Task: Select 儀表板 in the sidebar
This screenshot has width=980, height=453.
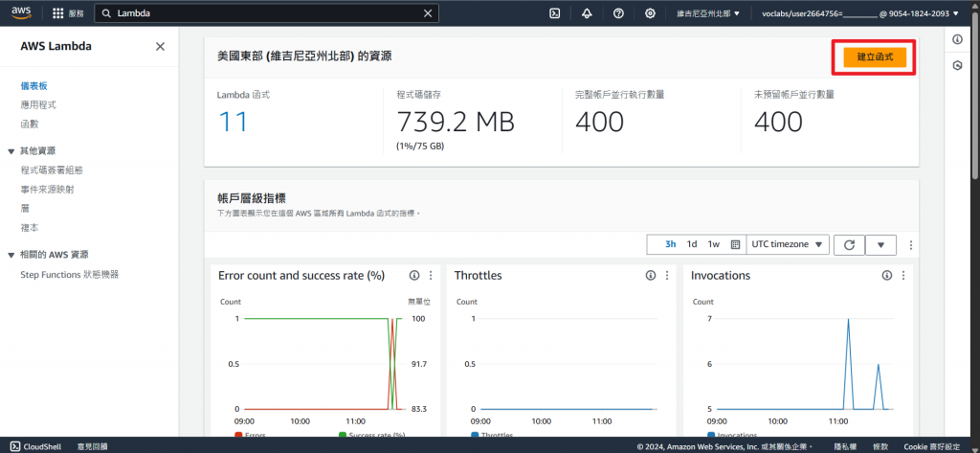Action: coord(34,86)
